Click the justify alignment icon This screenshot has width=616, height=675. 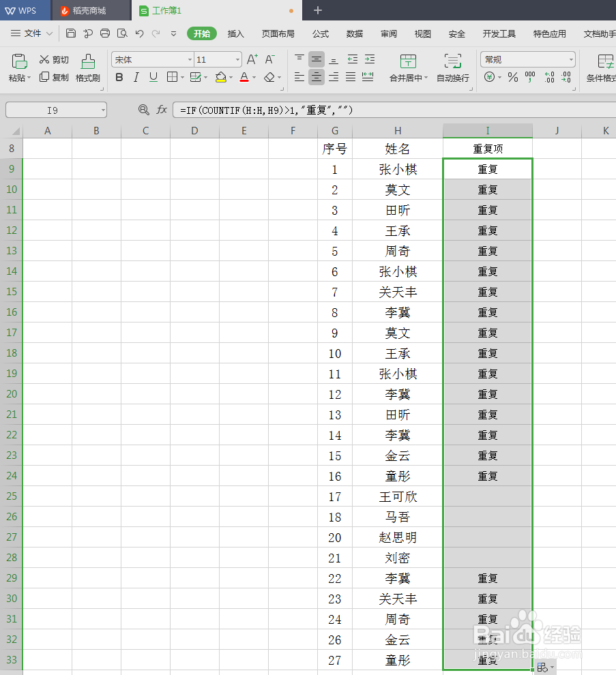pos(351,78)
